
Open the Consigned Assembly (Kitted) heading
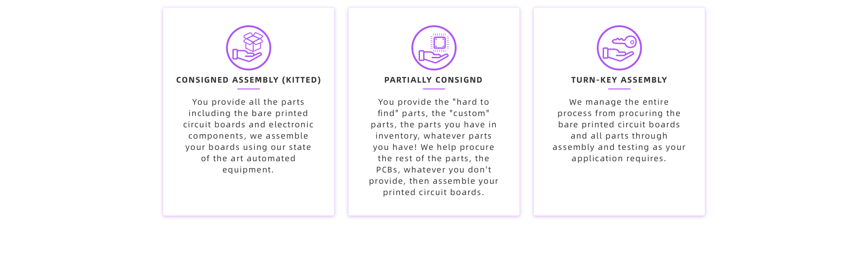click(x=249, y=80)
